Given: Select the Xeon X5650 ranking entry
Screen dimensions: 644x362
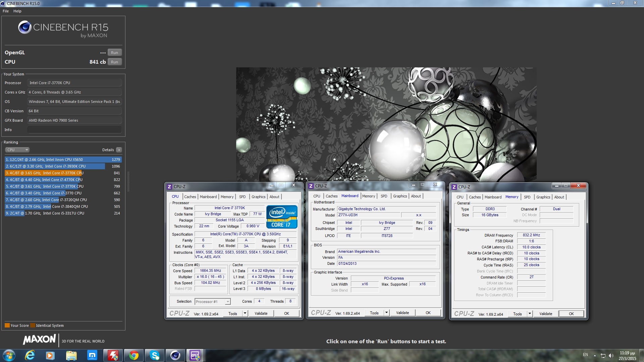Looking at the screenshot, I should [x=63, y=160].
